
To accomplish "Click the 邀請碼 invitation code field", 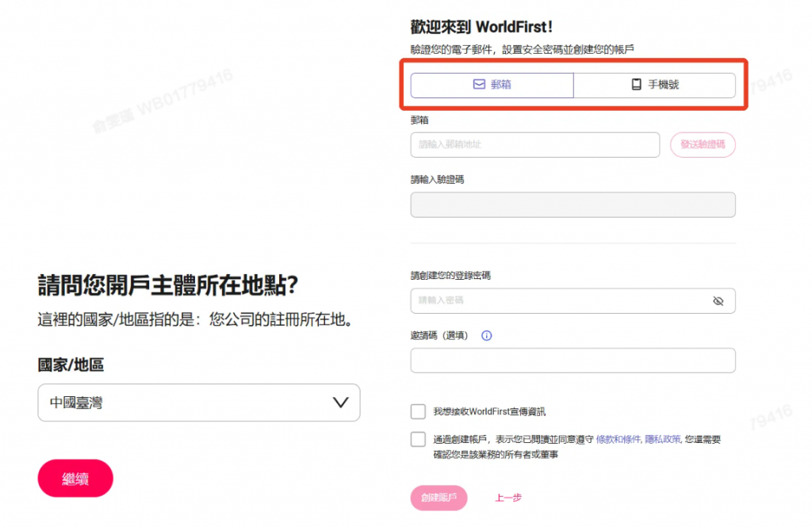I will [573, 361].
